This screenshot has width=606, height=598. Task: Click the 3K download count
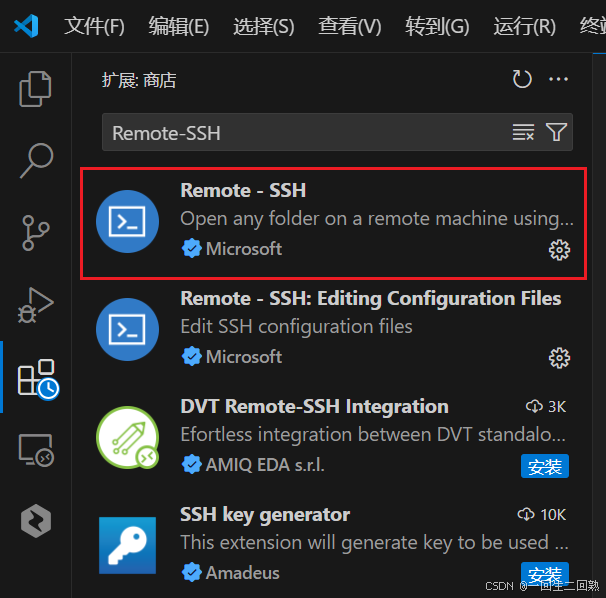(546, 406)
